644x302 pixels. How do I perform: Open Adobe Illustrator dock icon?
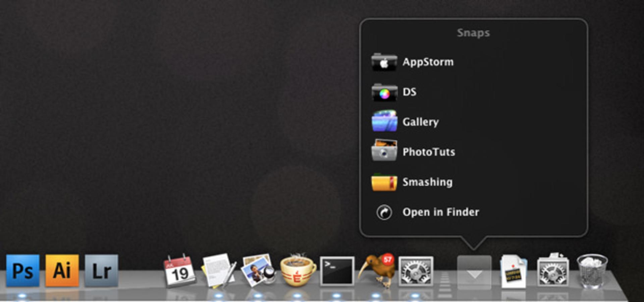[62, 270]
